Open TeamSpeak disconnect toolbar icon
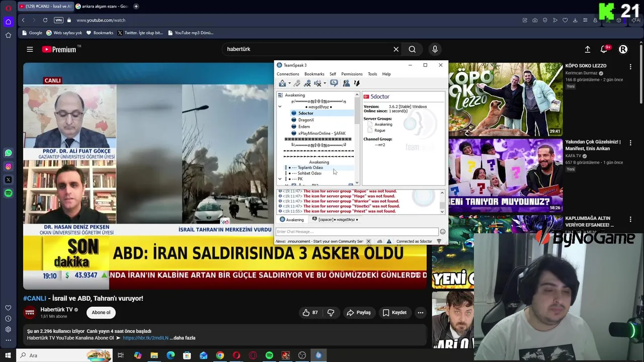 (282, 83)
